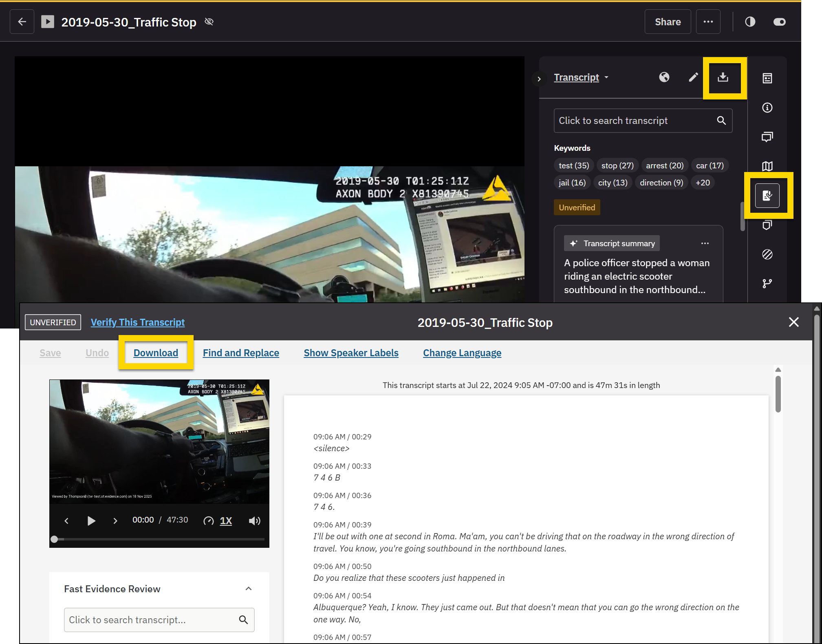Click the Verify This Transcript link
The height and width of the screenshot is (644, 822).
[138, 322]
